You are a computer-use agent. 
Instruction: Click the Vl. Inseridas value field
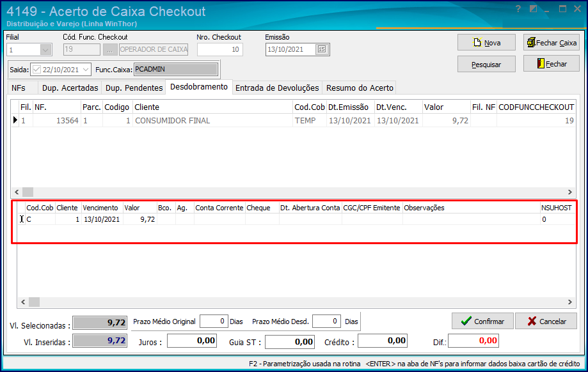(x=100, y=341)
